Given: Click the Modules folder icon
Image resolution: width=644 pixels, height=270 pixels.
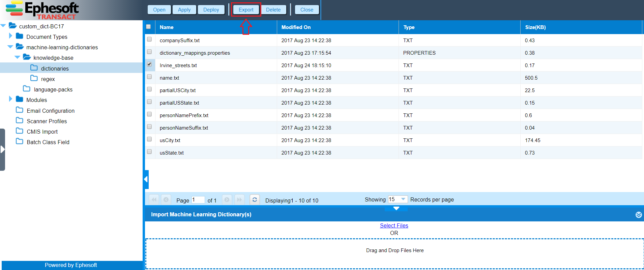Looking at the screenshot, I should click(20, 99).
